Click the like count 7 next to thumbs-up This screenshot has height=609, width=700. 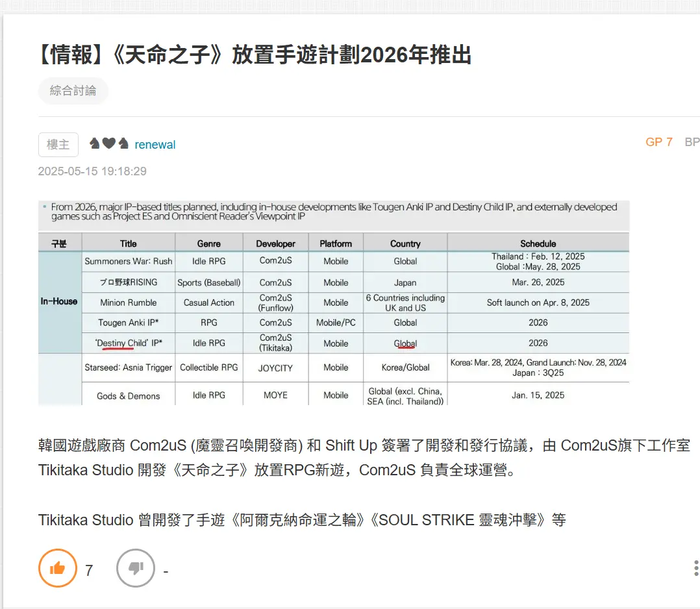point(89,571)
